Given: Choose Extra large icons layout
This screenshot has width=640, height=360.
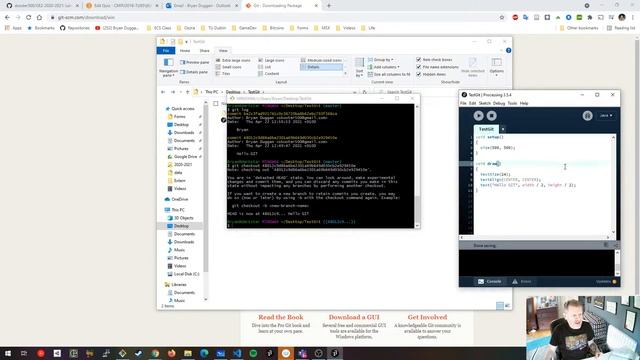Looking at the screenshot, I should [233, 60].
